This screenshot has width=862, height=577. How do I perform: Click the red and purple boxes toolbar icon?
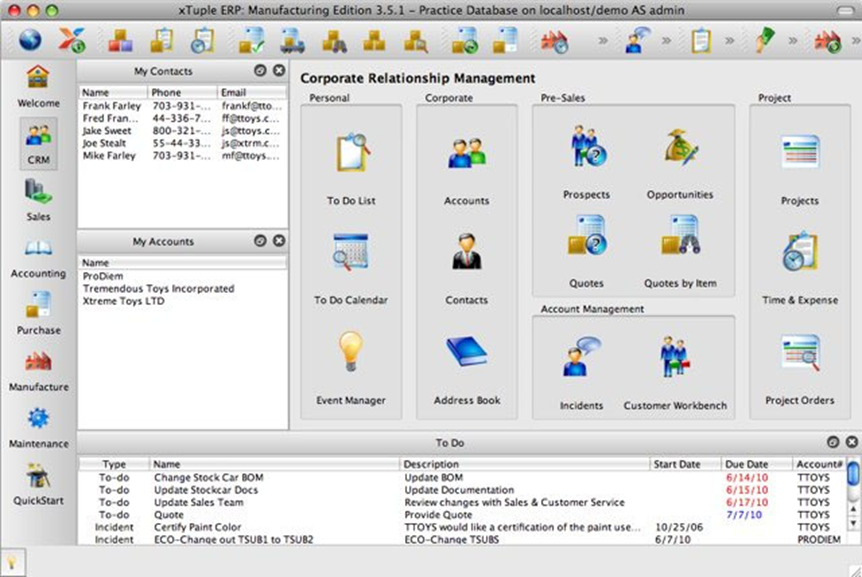119,40
